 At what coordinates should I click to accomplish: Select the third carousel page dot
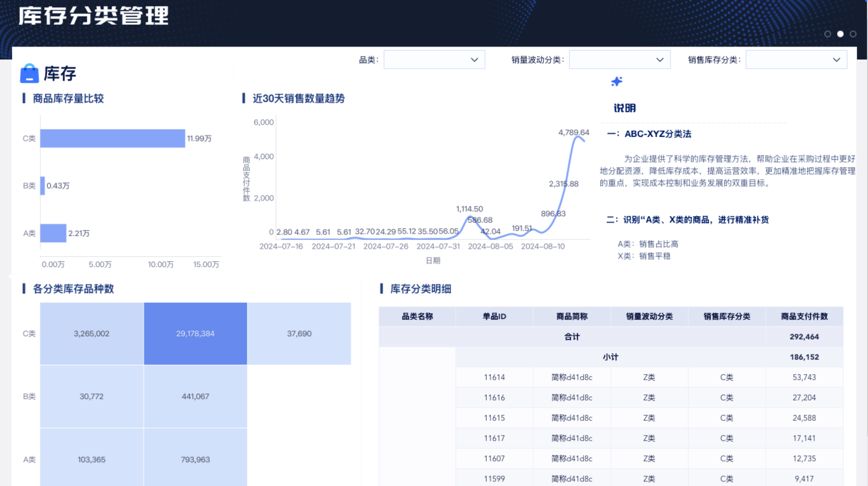(x=853, y=34)
